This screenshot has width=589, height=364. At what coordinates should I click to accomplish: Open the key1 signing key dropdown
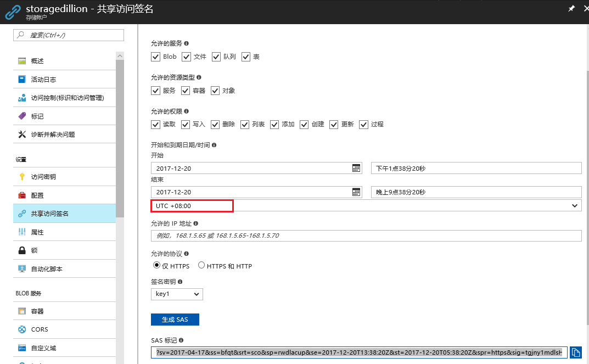tap(177, 294)
